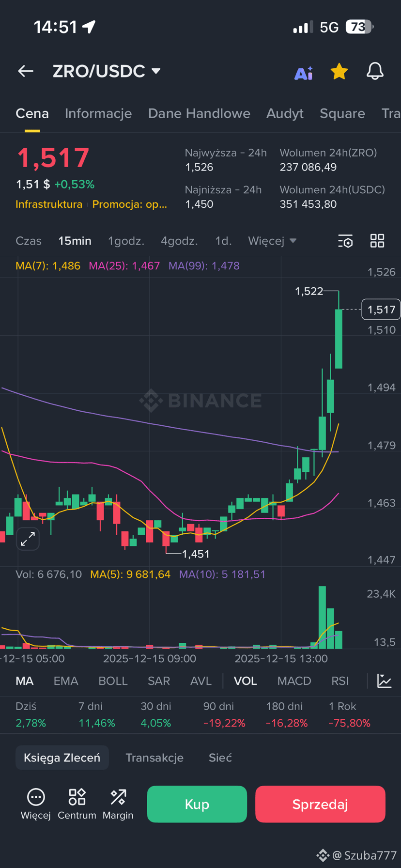Expand ZRO/USDC pair selector dropdown
Screen dimensions: 401x868
pos(155,71)
